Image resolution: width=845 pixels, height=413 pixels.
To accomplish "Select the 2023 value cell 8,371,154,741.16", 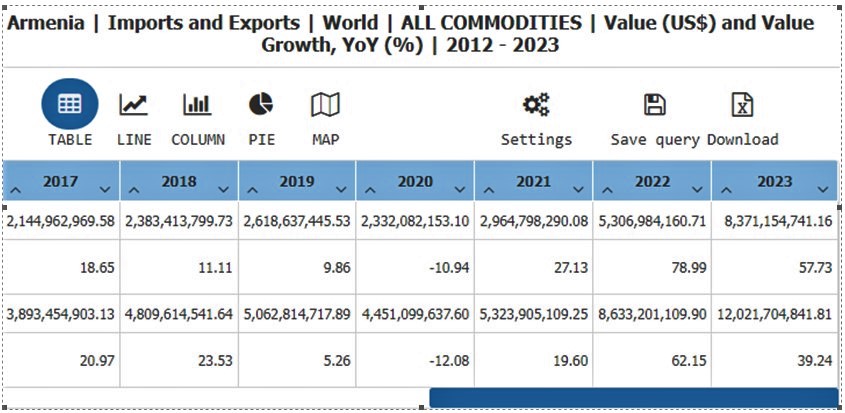I will point(774,220).
